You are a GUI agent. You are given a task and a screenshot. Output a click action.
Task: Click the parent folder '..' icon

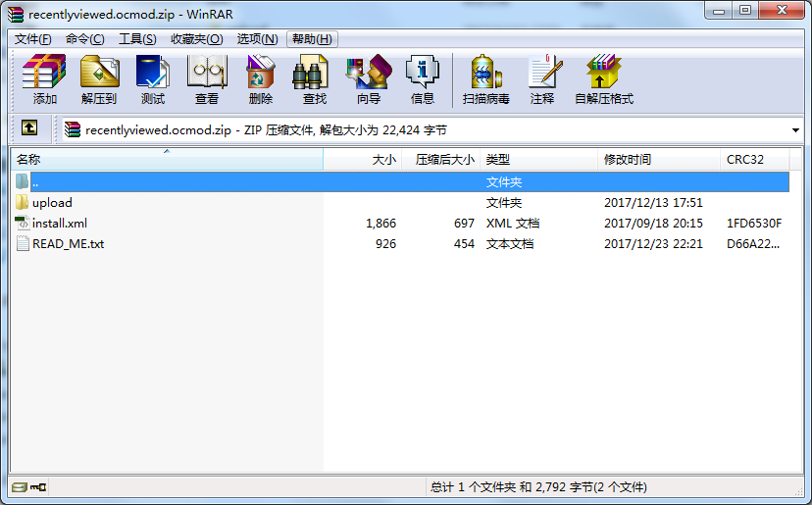tap(22, 181)
